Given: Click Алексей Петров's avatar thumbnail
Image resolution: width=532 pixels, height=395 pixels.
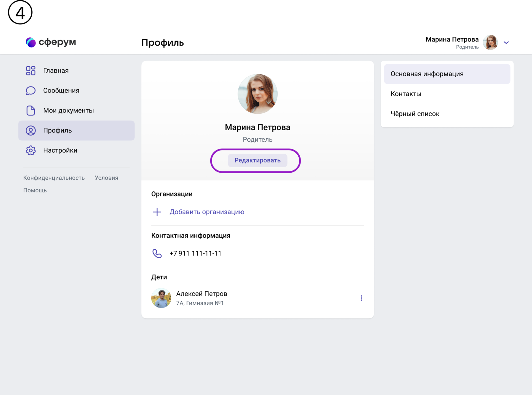Looking at the screenshot, I should pos(161,298).
